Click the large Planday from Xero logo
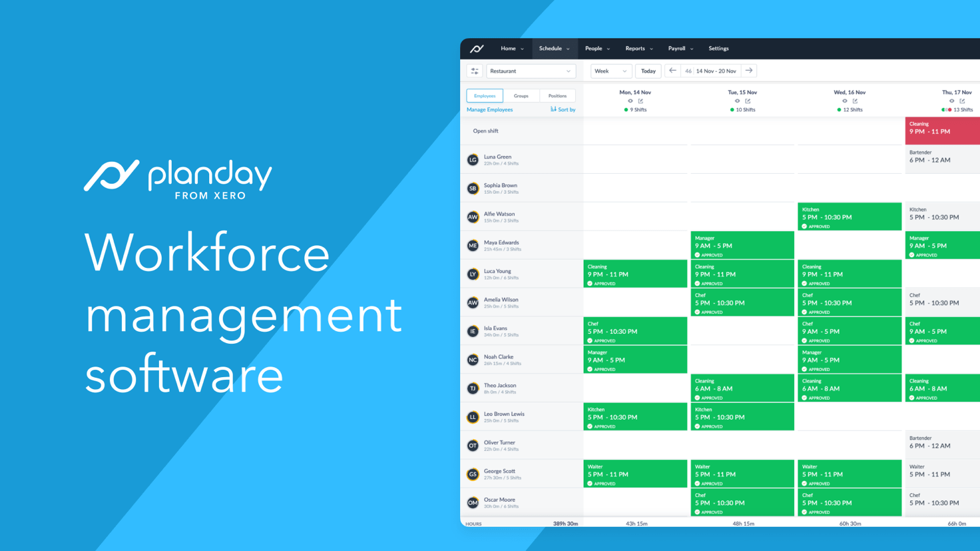Image resolution: width=980 pixels, height=551 pixels. click(178, 179)
